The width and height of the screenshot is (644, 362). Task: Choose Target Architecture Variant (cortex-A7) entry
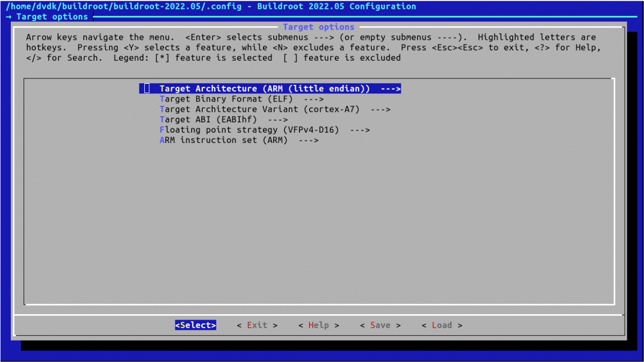259,109
